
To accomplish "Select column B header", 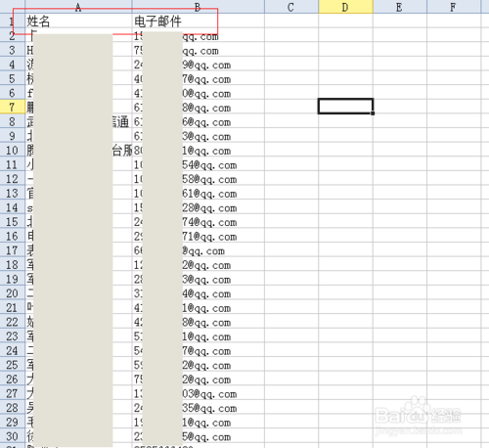I will click(x=199, y=7).
